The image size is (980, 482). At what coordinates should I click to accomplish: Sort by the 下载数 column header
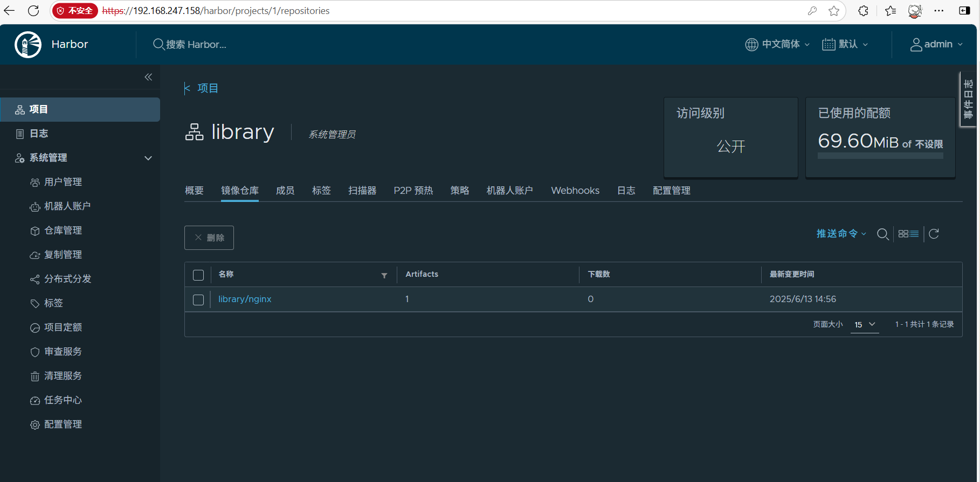click(x=599, y=274)
